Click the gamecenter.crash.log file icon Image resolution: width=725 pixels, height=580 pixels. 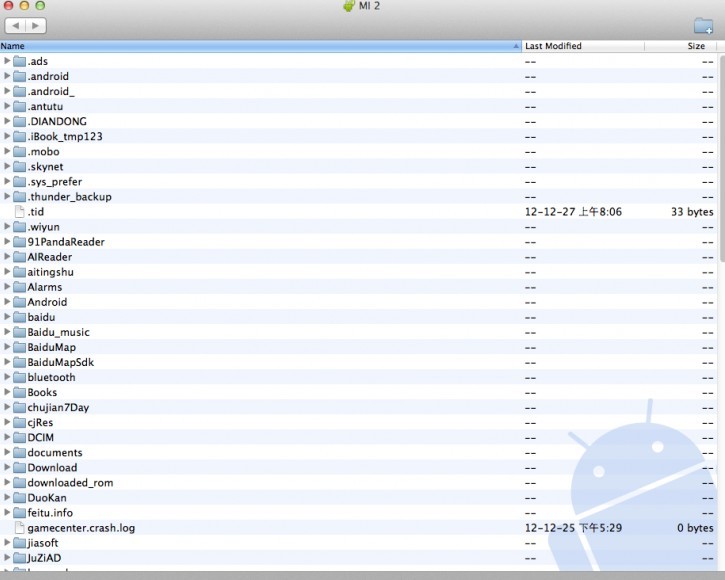coord(19,528)
